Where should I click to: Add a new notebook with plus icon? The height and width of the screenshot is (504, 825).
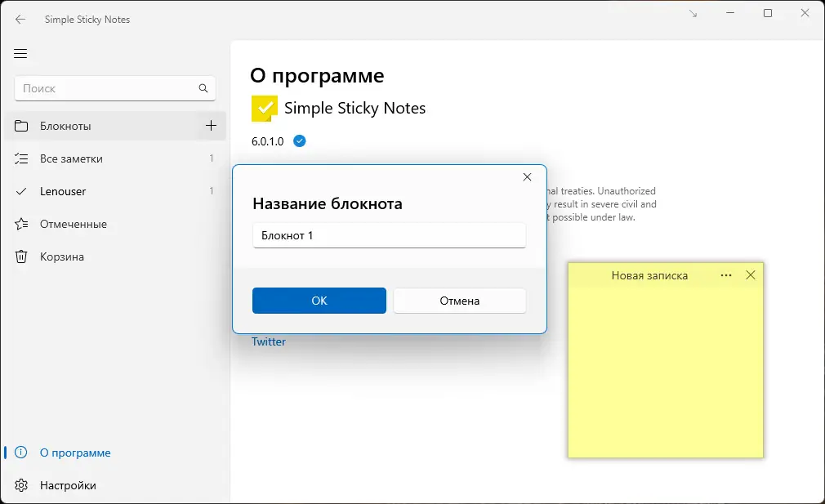click(211, 126)
